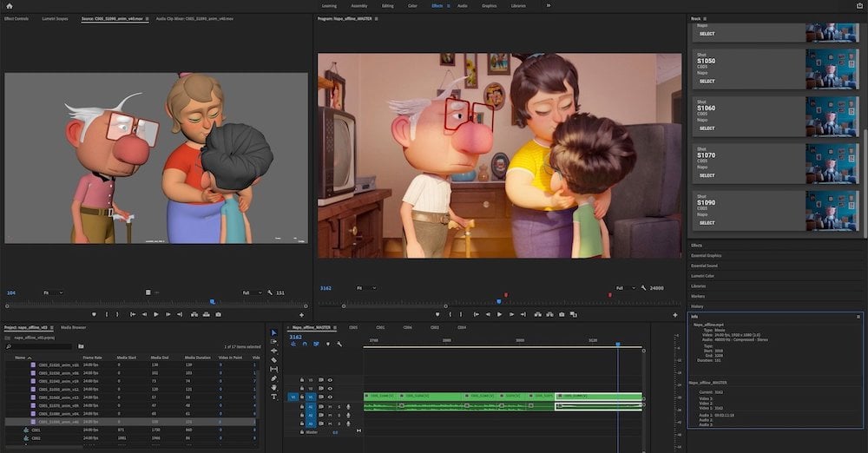Screen dimensions: 868x453
Task: Select the Slip tool
Action: coord(273,370)
